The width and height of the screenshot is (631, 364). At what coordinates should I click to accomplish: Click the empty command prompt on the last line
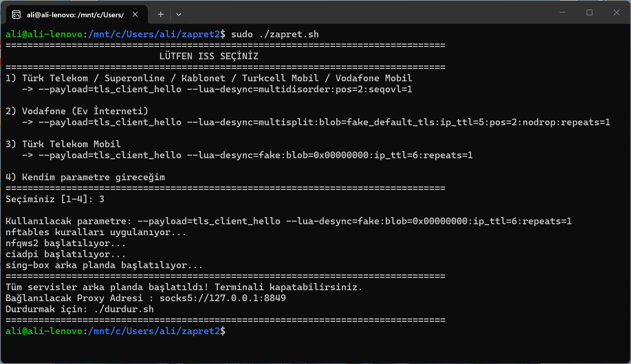click(x=116, y=331)
